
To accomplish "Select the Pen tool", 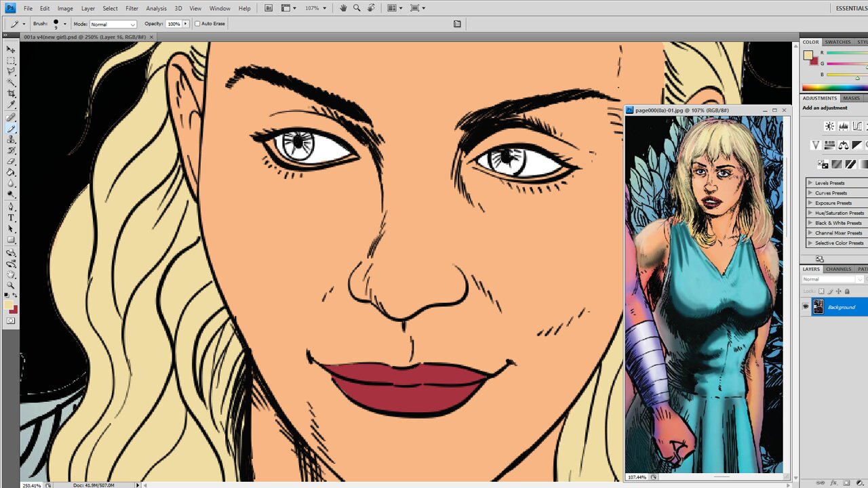I will [x=11, y=207].
